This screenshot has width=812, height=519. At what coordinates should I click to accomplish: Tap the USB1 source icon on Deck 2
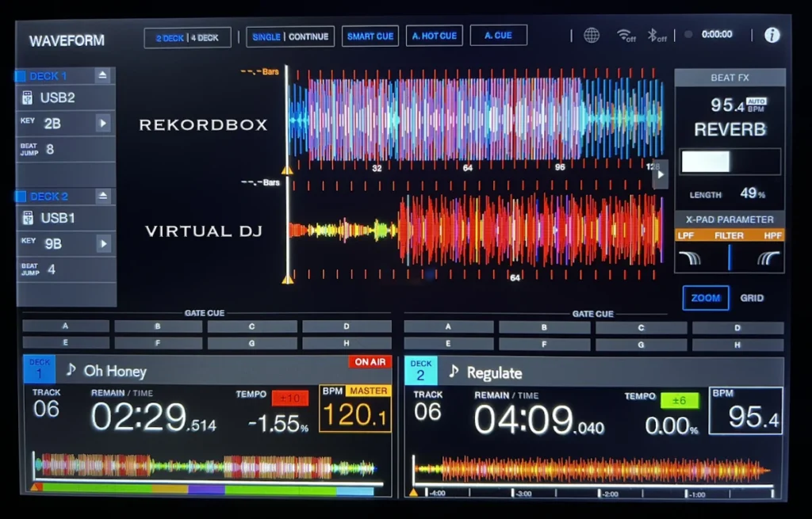pos(28,218)
